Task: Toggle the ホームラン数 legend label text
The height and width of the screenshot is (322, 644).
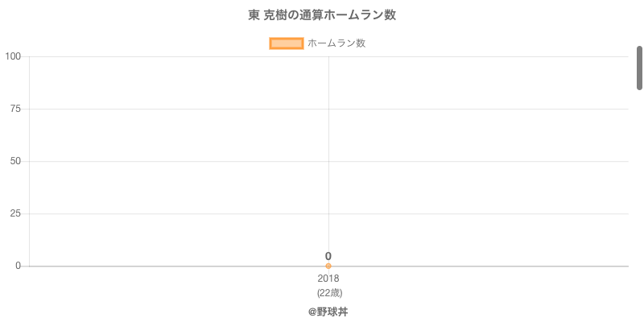Action: (336, 43)
